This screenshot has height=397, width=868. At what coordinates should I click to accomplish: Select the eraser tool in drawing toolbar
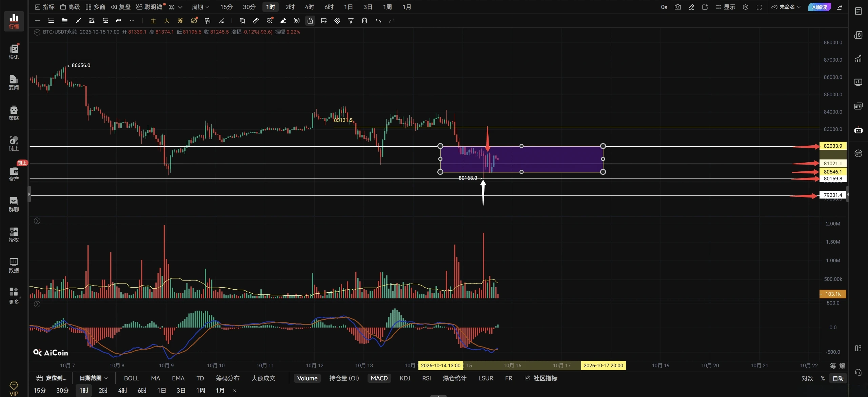click(283, 21)
